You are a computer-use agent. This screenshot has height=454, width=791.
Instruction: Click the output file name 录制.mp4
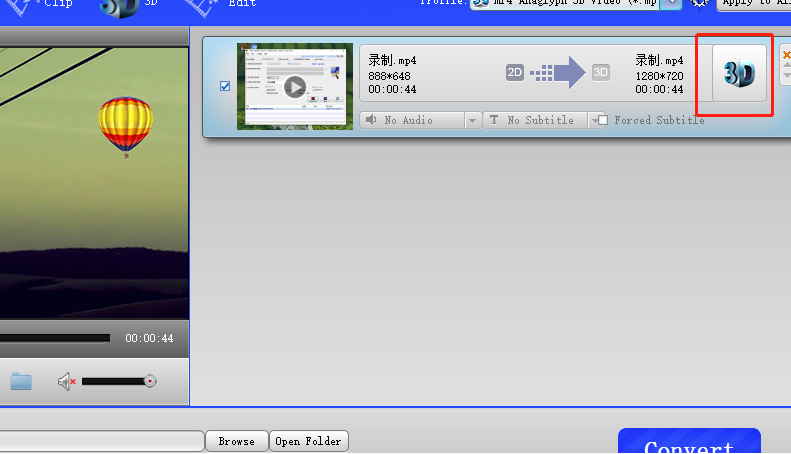[x=659, y=61]
